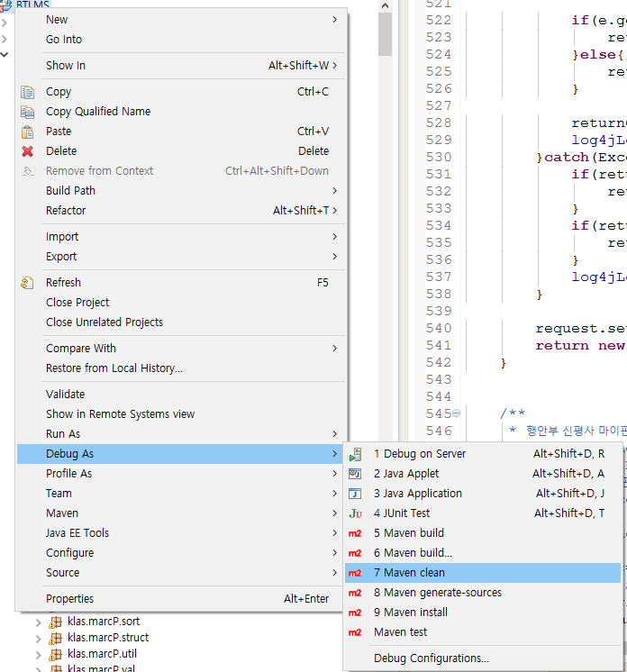Select Validate menu entry
Screen dimensions: 627x672
click(181, 395)
